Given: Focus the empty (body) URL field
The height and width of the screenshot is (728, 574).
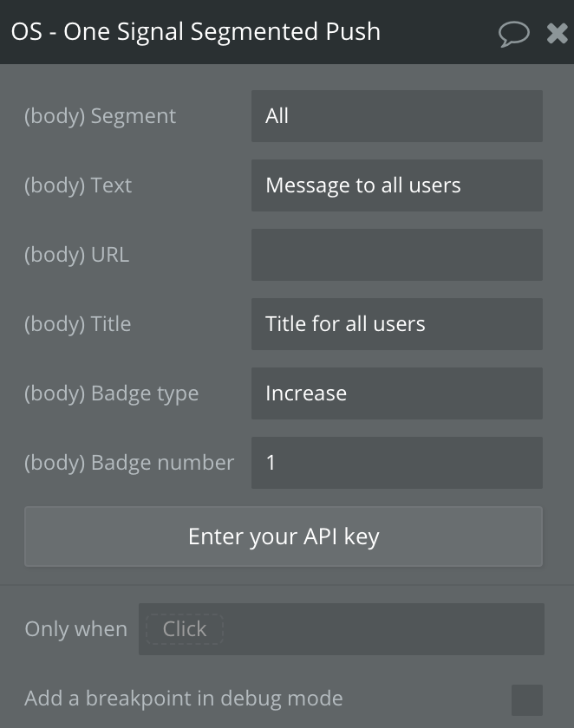Looking at the screenshot, I should (x=397, y=255).
